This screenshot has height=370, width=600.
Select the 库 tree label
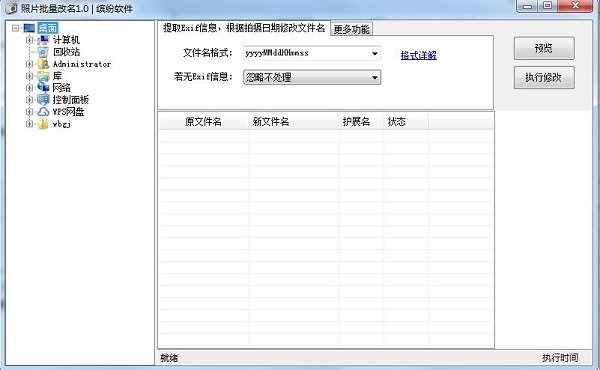tap(57, 76)
